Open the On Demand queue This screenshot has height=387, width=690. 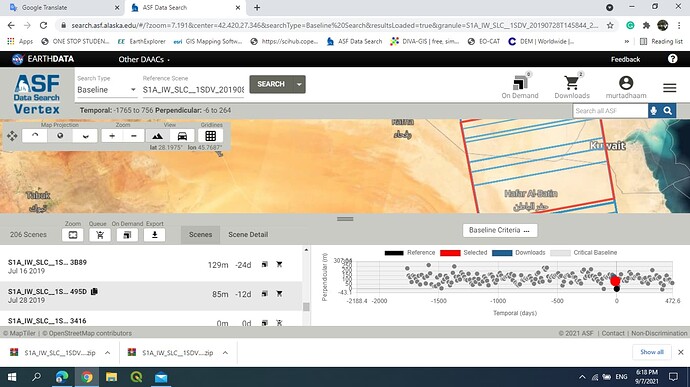pos(520,86)
